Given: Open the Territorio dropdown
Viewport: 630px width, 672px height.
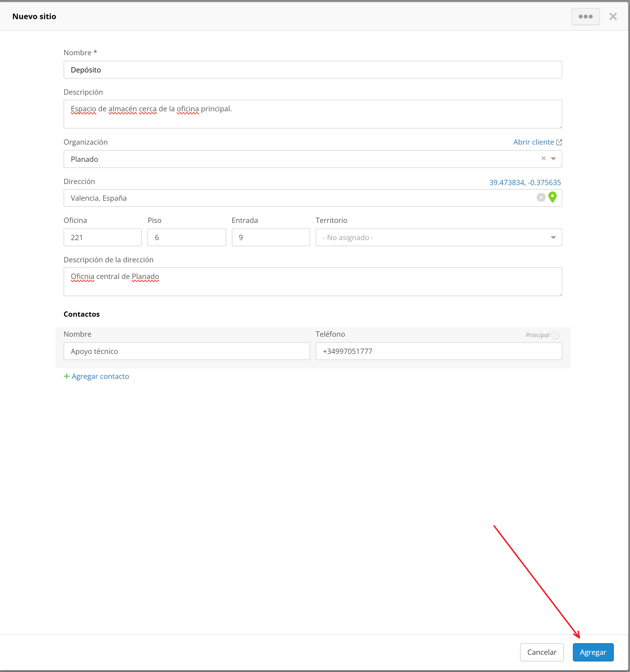Looking at the screenshot, I should coord(438,237).
